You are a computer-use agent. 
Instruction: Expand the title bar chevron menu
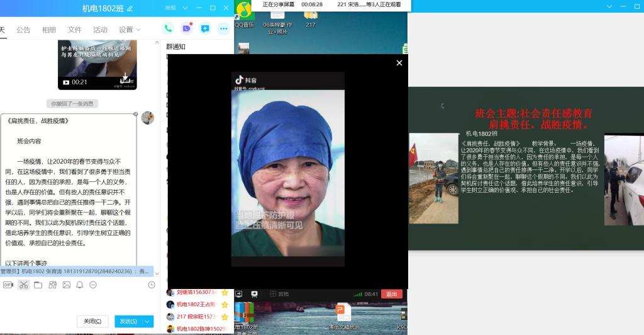(184, 8)
